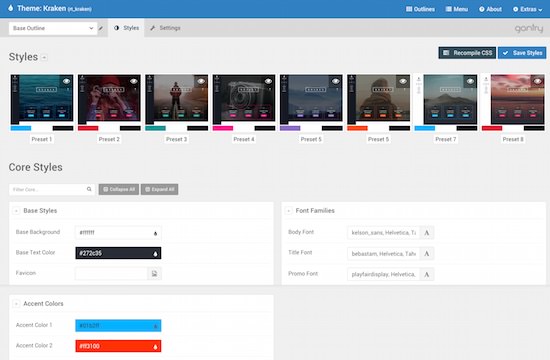Preview Preset 4 with the eye icon
The height and width of the screenshot is (360, 550).
[x=268, y=81]
